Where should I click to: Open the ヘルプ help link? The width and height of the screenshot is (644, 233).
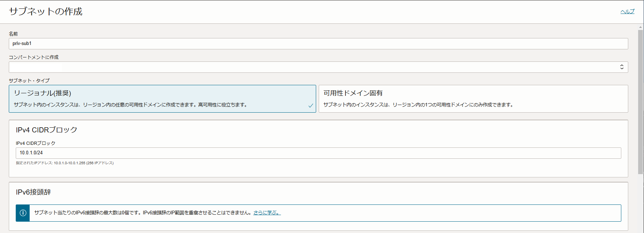627,12
